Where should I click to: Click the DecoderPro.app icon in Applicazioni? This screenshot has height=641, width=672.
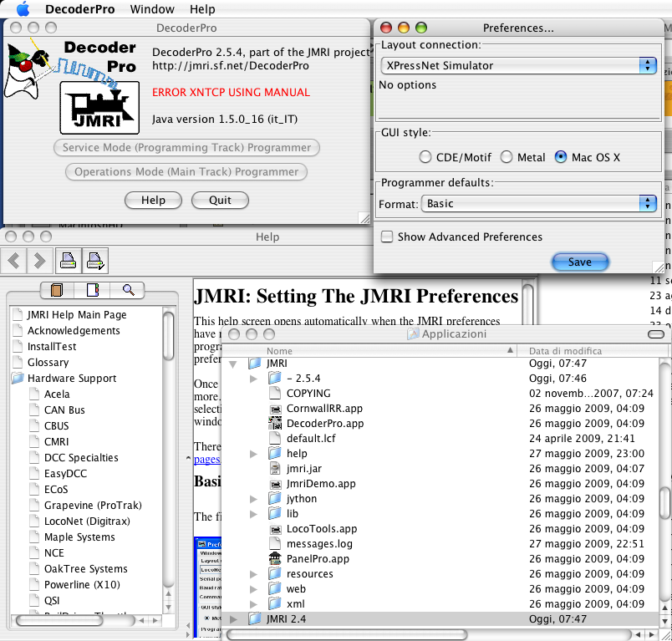(x=275, y=424)
